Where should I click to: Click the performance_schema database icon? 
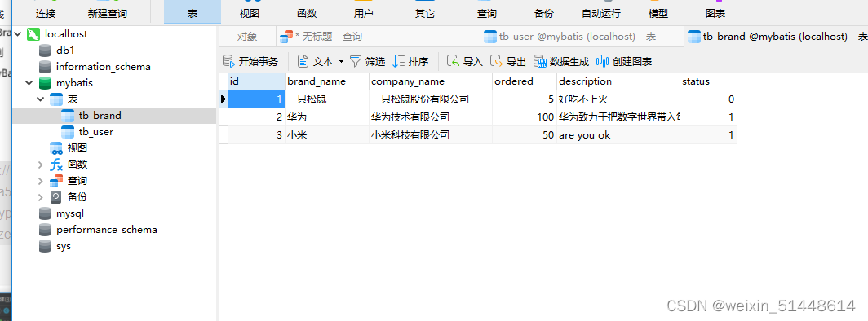[x=46, y=230]
